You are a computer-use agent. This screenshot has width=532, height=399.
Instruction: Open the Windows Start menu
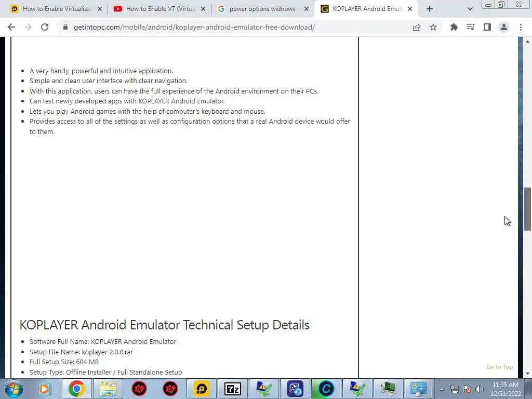coord(14,389)
